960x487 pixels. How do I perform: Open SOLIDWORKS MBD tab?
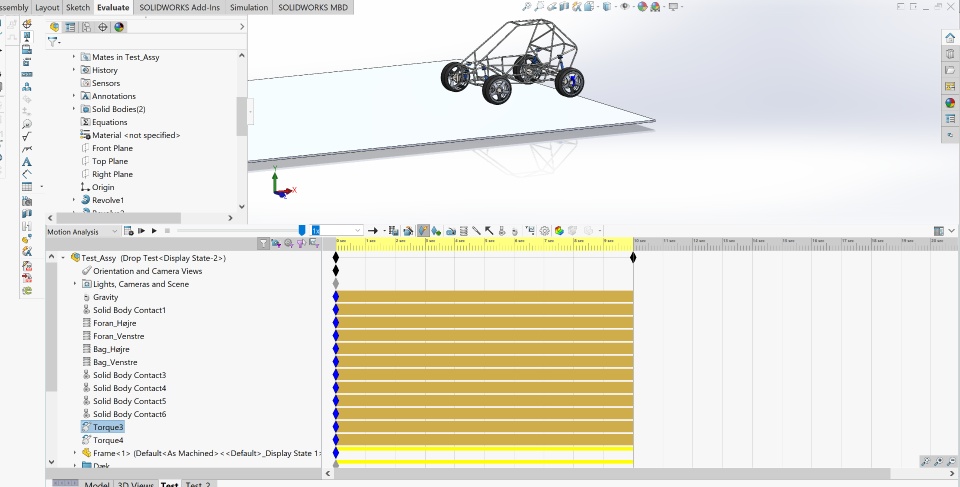313,7
